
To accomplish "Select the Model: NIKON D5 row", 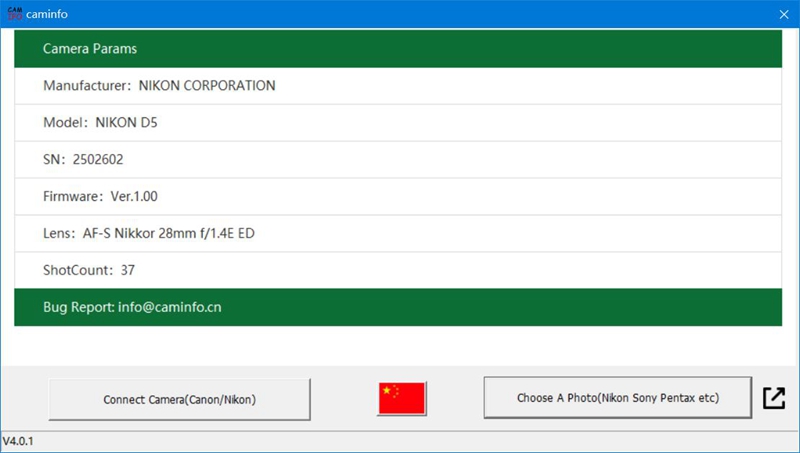I will tap(398, 123).
